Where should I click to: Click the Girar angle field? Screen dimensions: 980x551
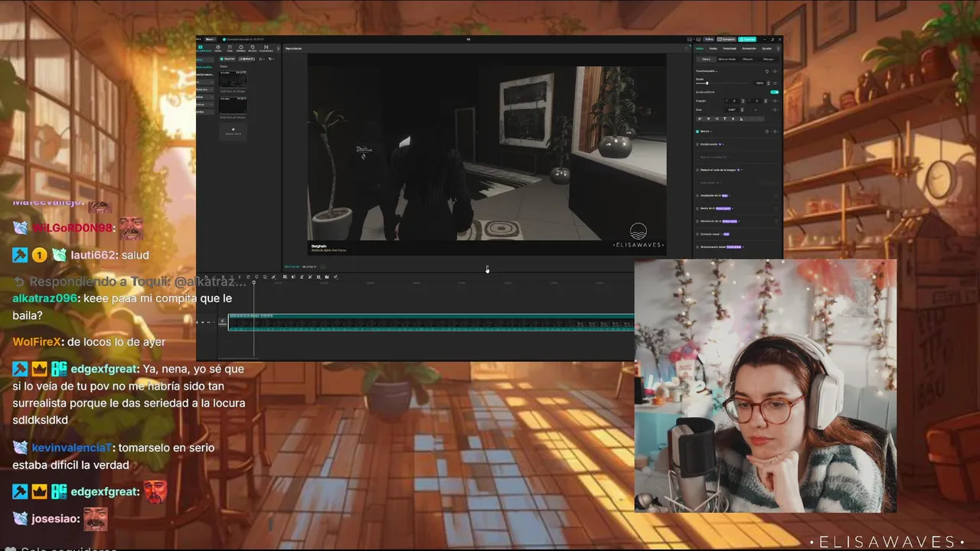click(x=732, y=109)
